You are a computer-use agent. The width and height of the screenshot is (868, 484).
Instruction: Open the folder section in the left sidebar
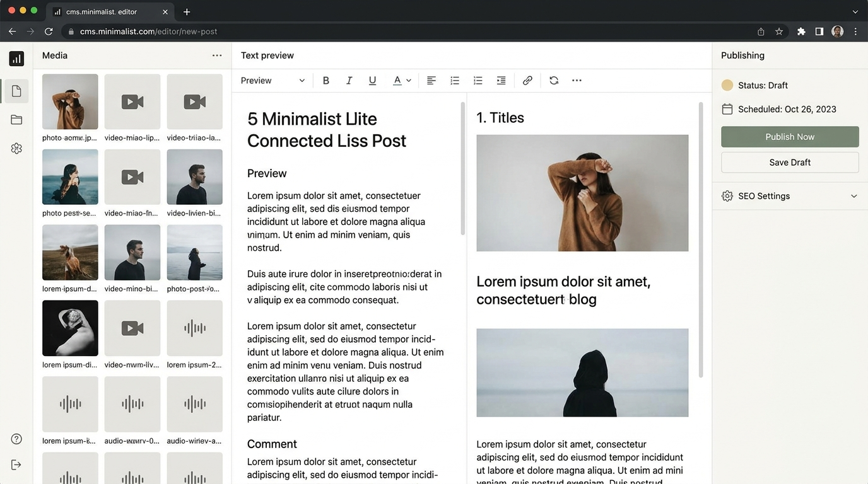tap(16, 120)
